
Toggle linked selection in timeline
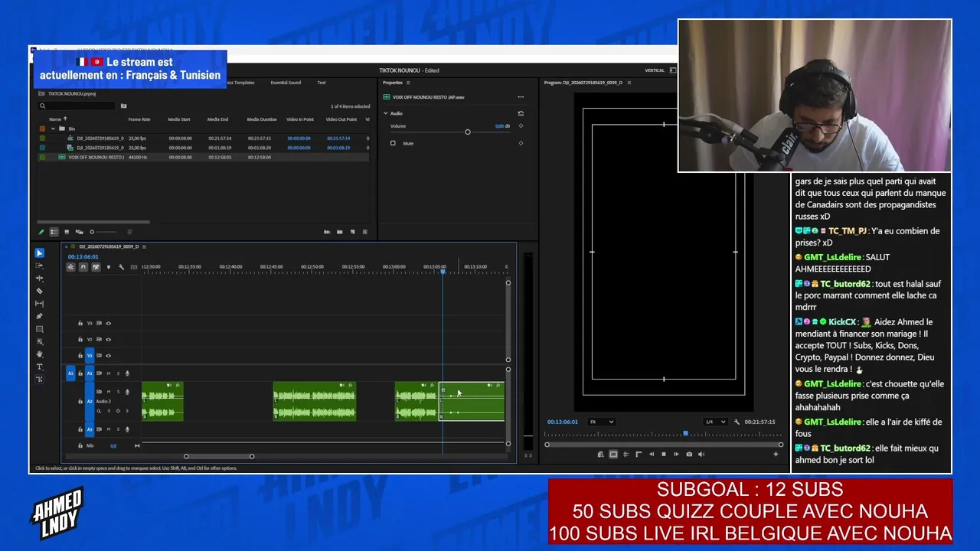(x=96, y=267)
